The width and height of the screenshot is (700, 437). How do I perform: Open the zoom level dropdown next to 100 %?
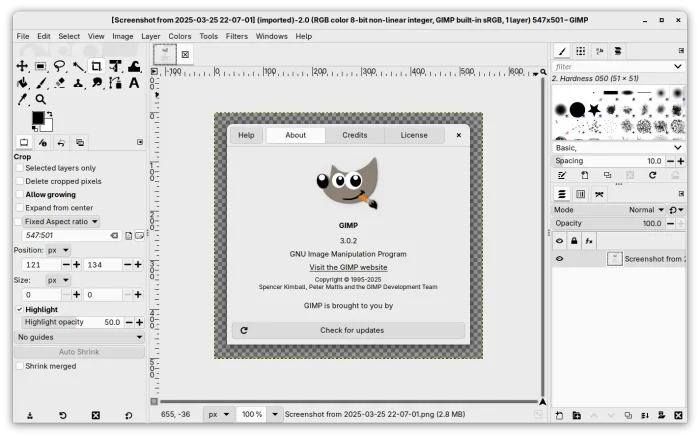[275, 415]
